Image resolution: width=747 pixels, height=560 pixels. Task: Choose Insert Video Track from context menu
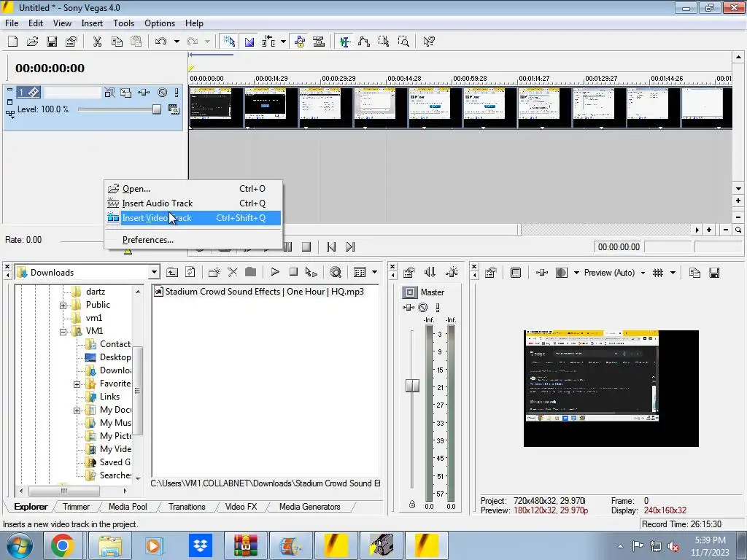[x=193, y=217]
